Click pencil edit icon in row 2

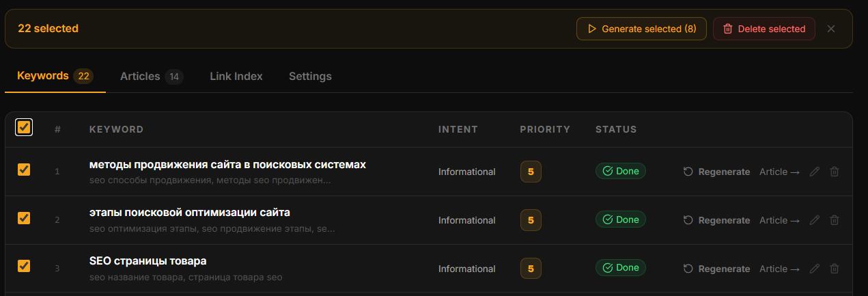coord(814,220)
